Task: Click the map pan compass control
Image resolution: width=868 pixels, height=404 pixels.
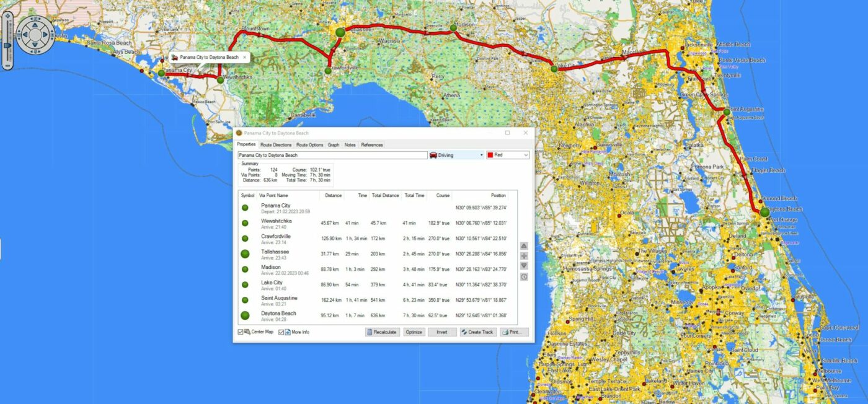Action: tap(36, 35)
